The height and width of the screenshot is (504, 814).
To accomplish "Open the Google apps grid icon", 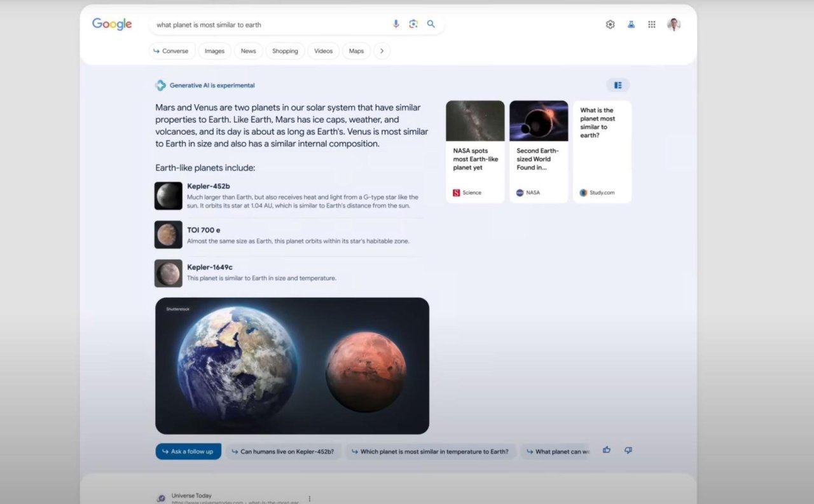I will click(x=652, y=24).
